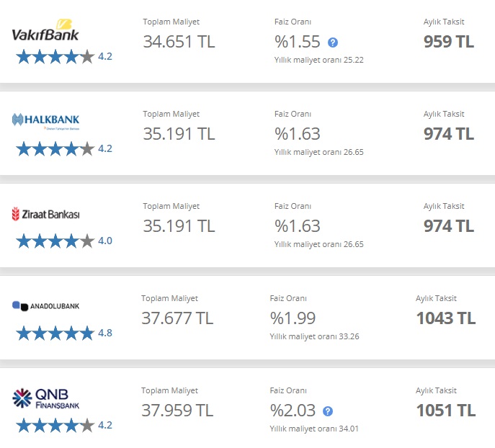Click QNB Finansbank's 4.2 star rating
Image resolution: width=495 pixels, height=448 pixels.
click(x=64, y=425)
